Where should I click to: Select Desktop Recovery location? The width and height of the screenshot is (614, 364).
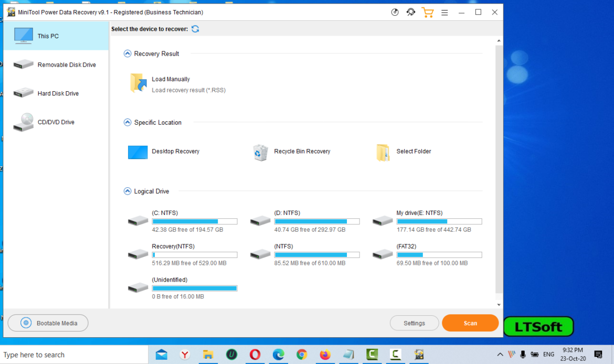click(x=164, y=152)
